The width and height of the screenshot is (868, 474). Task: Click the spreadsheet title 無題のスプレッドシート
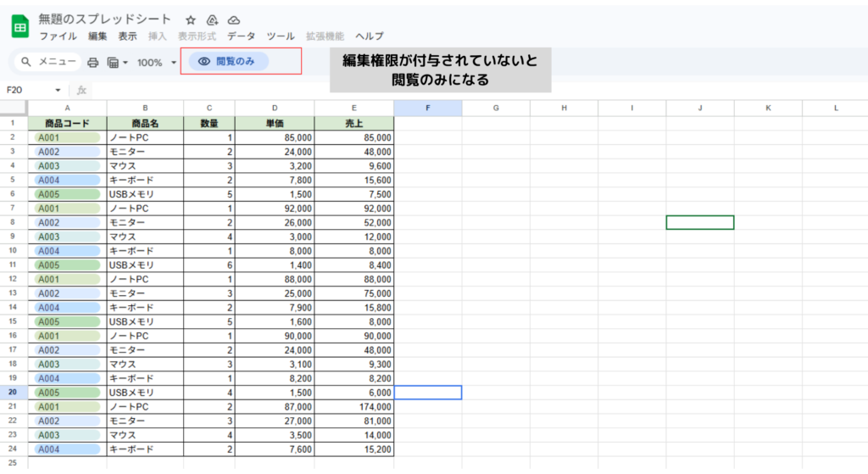(104, 19)
